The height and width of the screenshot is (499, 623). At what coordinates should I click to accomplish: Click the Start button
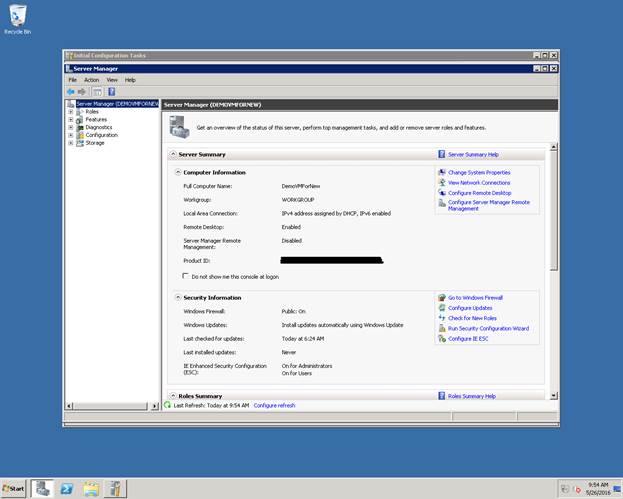(14, 488)
